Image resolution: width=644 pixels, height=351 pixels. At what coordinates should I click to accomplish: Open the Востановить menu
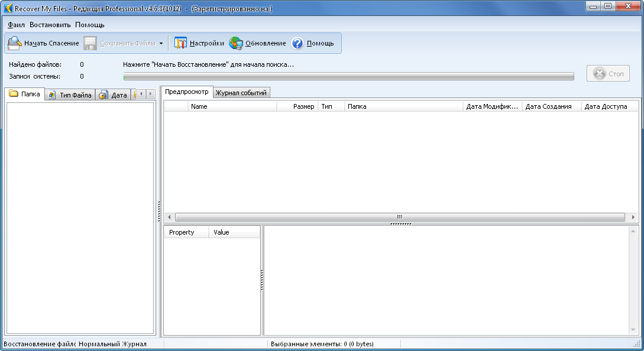(x=50, y=25)
